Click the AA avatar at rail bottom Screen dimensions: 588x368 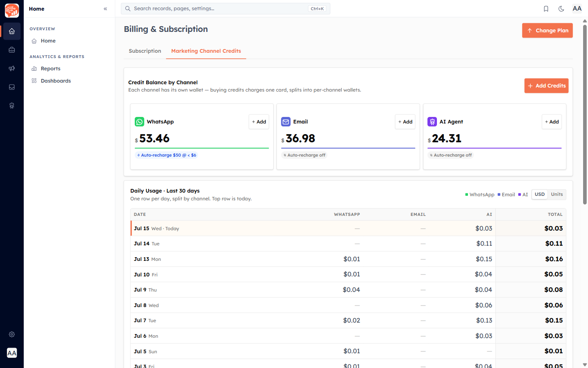(12, 353)
